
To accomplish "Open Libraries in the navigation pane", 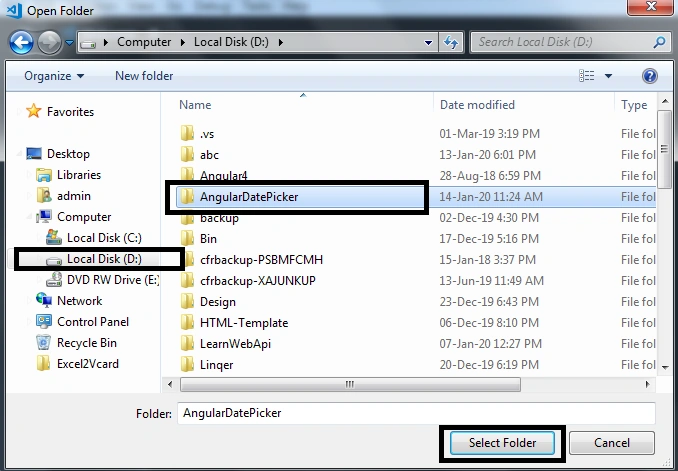I will 79,175.
